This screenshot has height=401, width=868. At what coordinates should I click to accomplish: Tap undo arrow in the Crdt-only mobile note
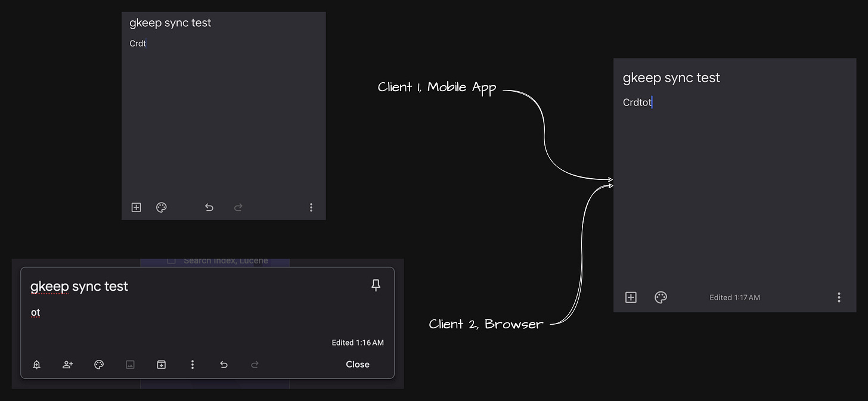click(x=209, y=207)
